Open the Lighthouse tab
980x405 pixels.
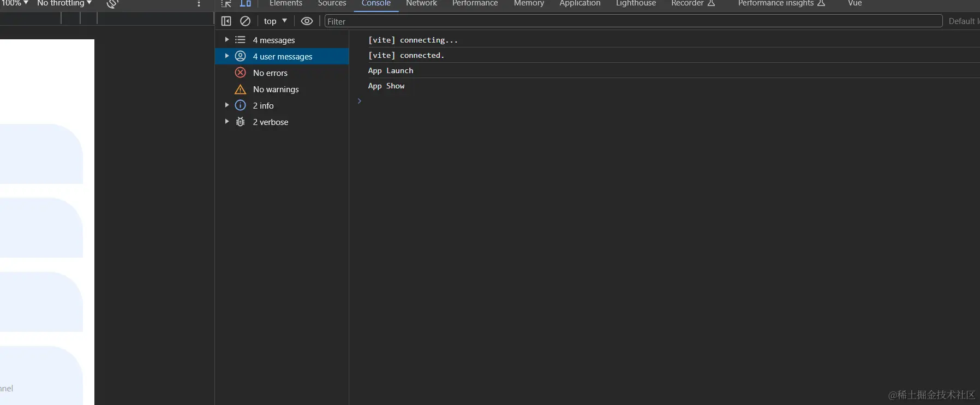tap(636, 3)
